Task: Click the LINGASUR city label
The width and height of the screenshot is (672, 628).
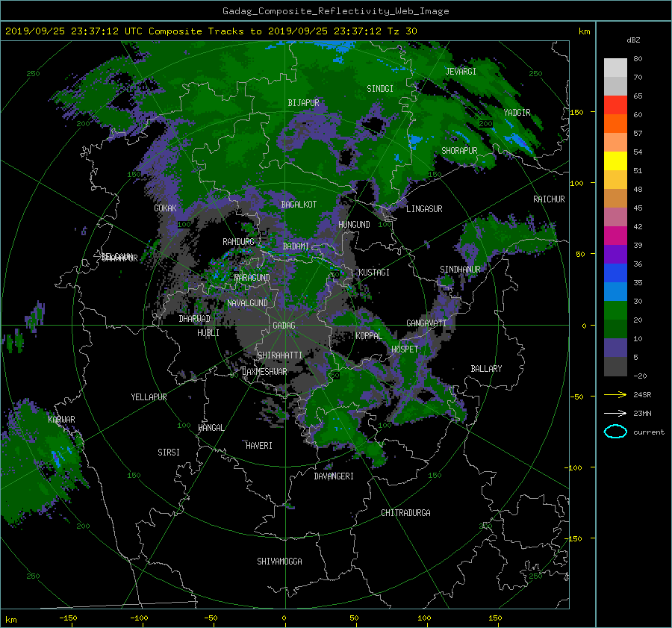Action: click(x=424, y=209)
